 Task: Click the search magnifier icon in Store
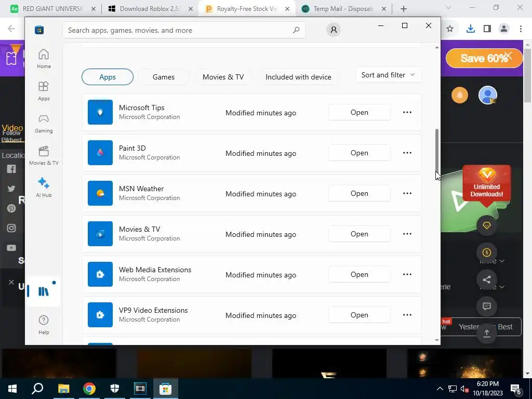(296, 30)
